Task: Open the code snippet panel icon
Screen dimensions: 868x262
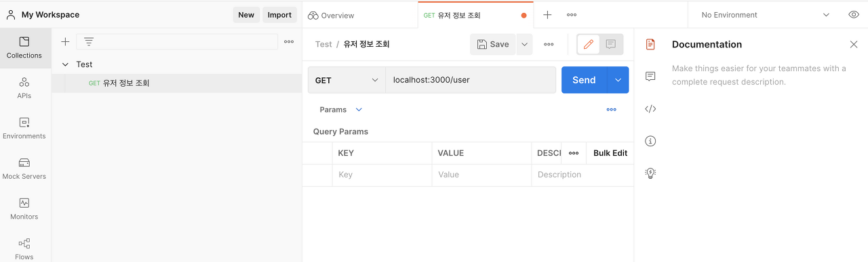Action: pyautogui.click(x=650, y=109)
